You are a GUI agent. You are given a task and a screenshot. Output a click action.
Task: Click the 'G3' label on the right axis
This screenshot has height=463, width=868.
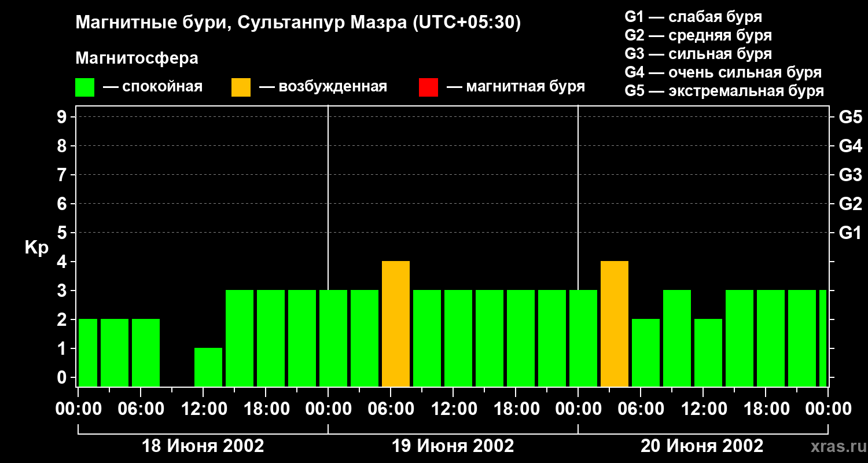850,175
